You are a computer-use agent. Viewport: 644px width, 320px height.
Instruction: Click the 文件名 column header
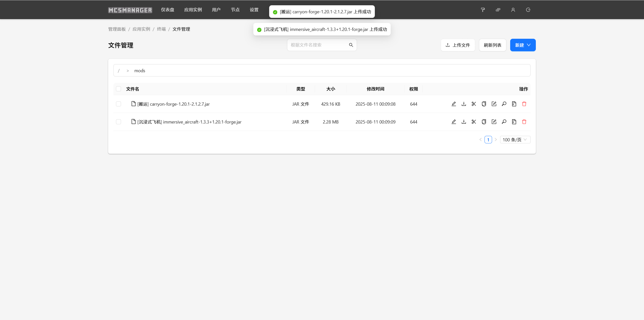pos(133,89)
